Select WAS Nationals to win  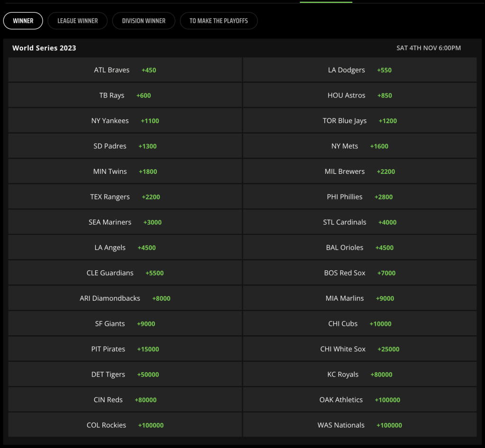coord(360,425)
